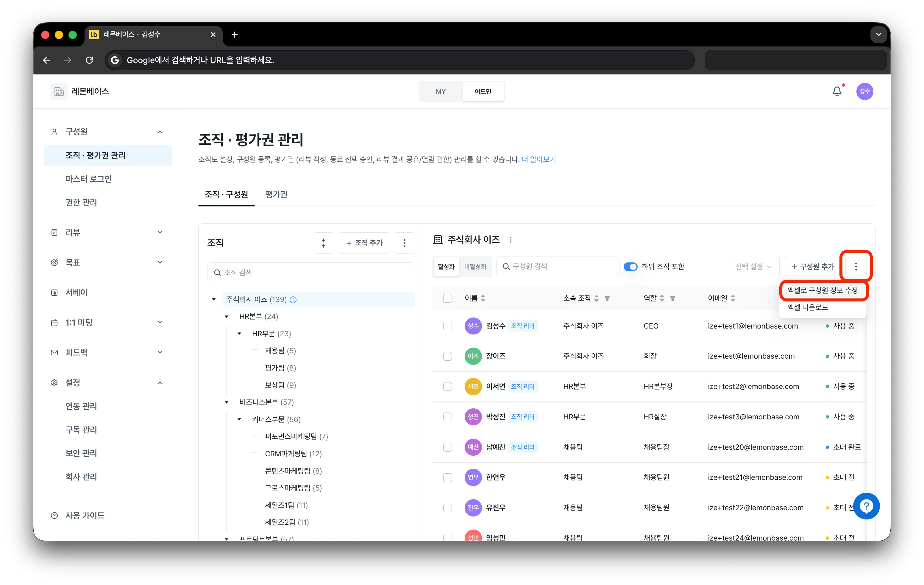Expand the 1:1 미팅 sidebar section

[x=160, y=322]
